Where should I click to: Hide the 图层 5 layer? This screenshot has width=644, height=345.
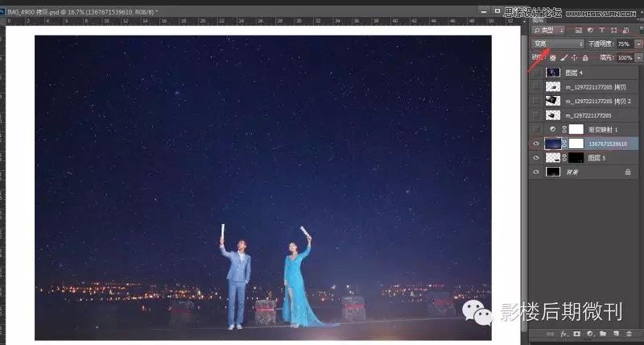pyautogui.click(x=536, y=158)
